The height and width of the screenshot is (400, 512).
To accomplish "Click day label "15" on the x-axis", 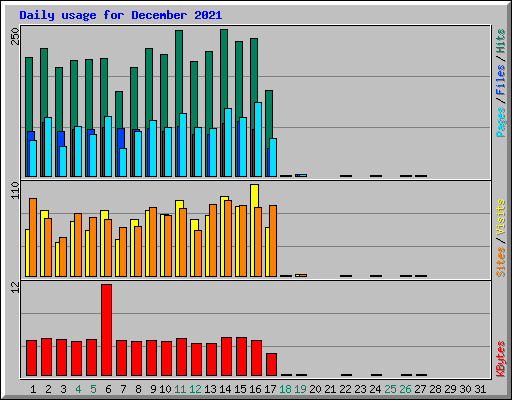I will (240, 389).
